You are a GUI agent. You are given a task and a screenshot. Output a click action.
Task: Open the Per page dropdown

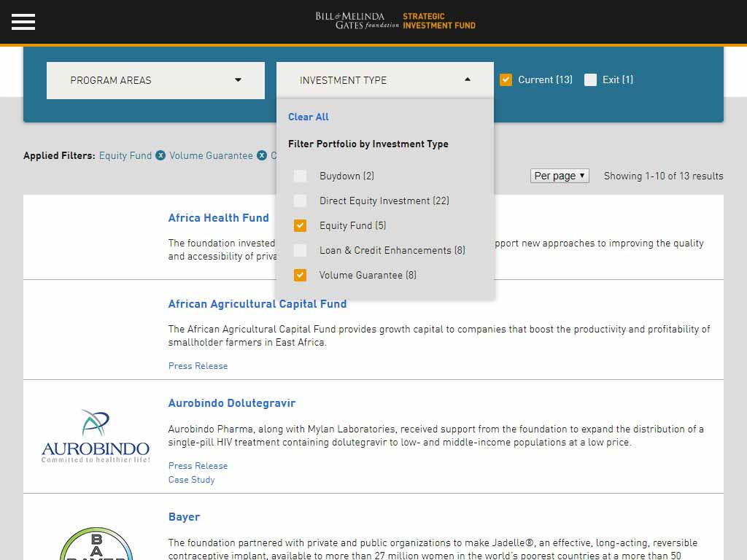coord(559,176)
